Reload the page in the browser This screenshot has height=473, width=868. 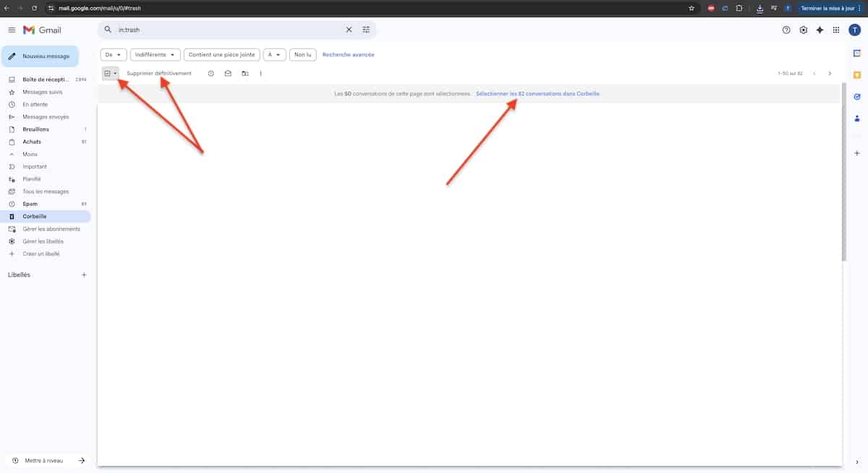pos(34,8)
